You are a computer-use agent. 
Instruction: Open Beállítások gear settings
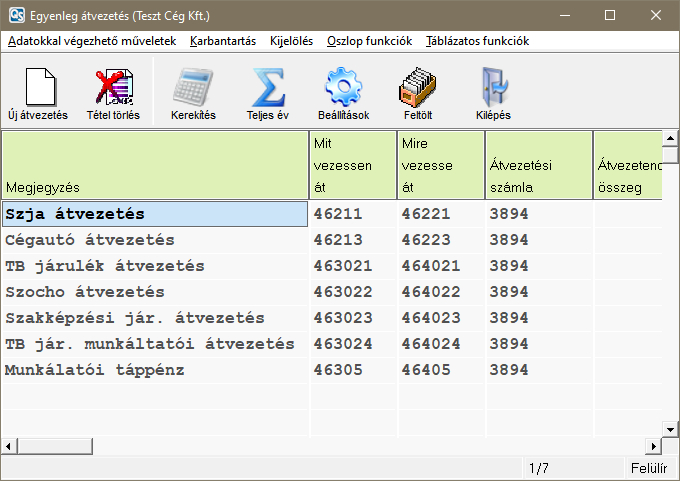click(x=343, y=89)
